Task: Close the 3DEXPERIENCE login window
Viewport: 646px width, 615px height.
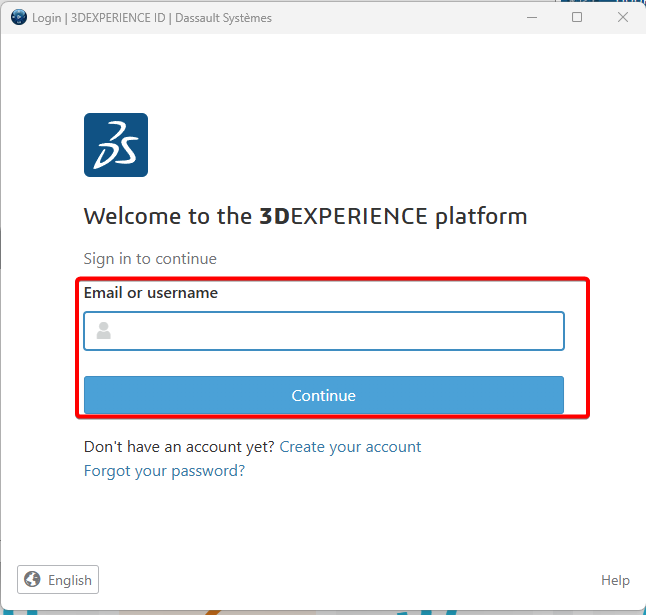Action: (623, 17)
